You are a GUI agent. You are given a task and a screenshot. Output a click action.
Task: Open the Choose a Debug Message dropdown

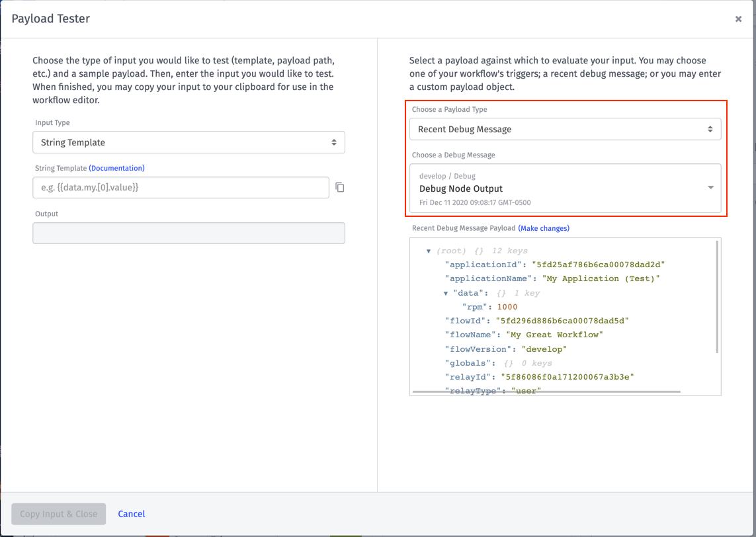click(x=565, y=188)
